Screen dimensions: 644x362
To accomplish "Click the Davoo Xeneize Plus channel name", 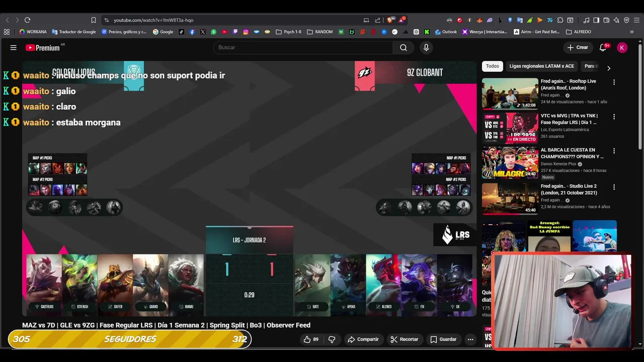I will click(558, 164).
